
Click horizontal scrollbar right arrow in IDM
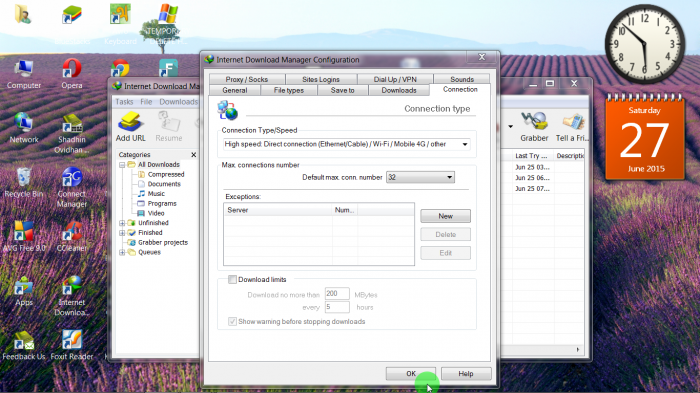(578, 350)
